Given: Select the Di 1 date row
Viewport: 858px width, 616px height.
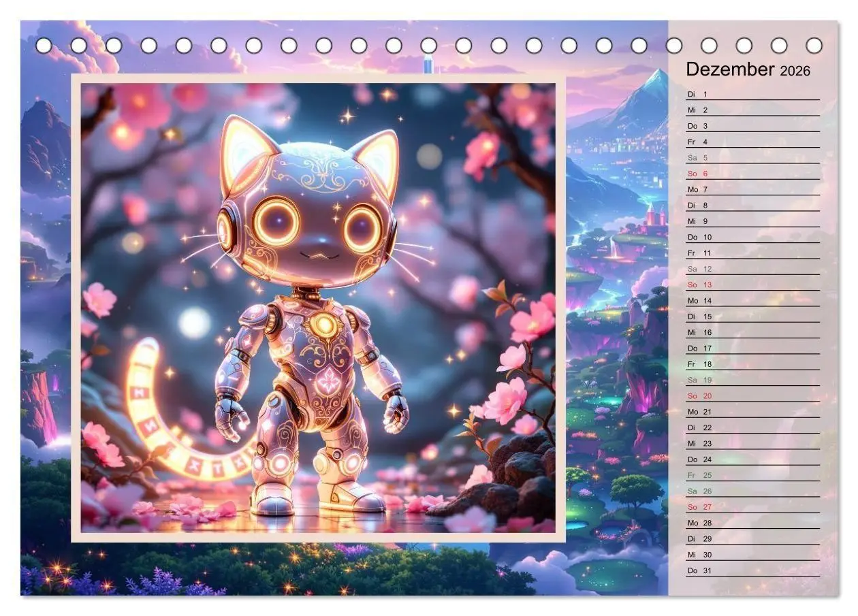Looking at the screenshot, I should (752, 94).
